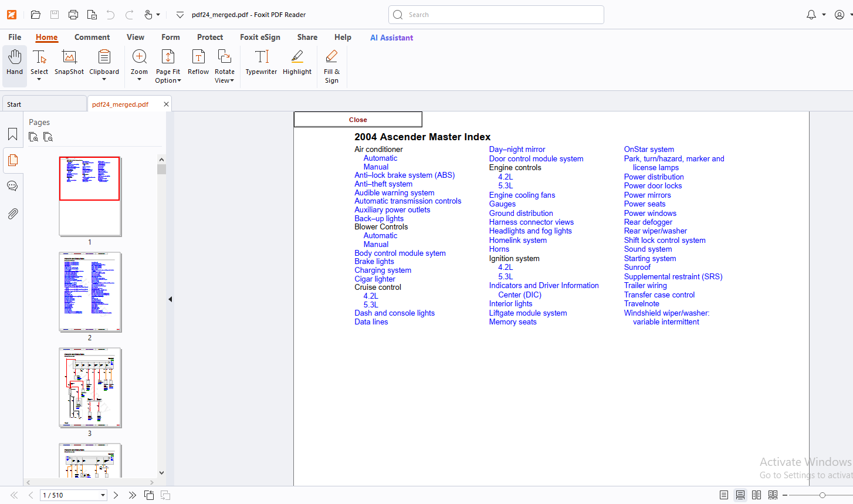Screen dimensions: 853x504
Task: Open Supplemental restraint (SRS) link
Action: click(673, 276)
